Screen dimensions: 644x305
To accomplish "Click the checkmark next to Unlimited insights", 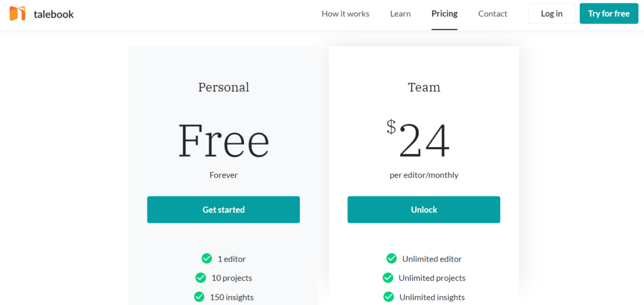I will (x=389, y=297).
